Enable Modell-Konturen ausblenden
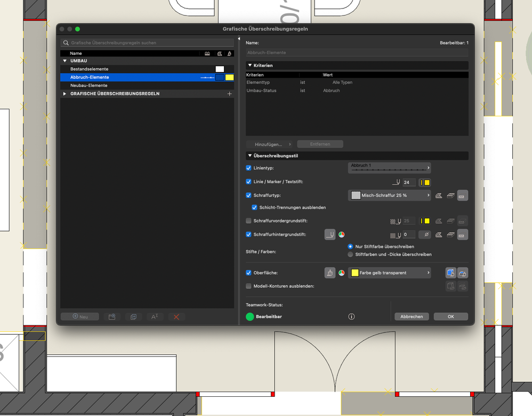Screen dimensions: 532x416 point(248,286)
